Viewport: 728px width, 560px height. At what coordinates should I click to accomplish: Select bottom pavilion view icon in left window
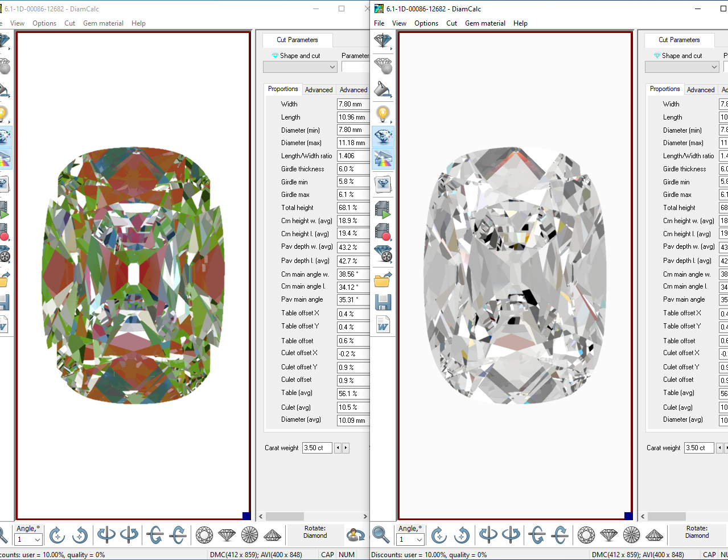tap(249, 535)
